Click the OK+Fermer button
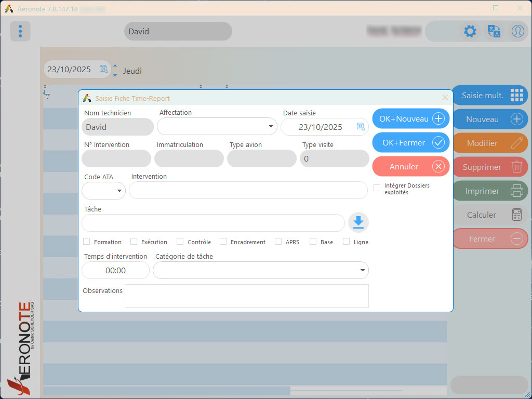This screenshot has width=532, height=399. [411, 142]
